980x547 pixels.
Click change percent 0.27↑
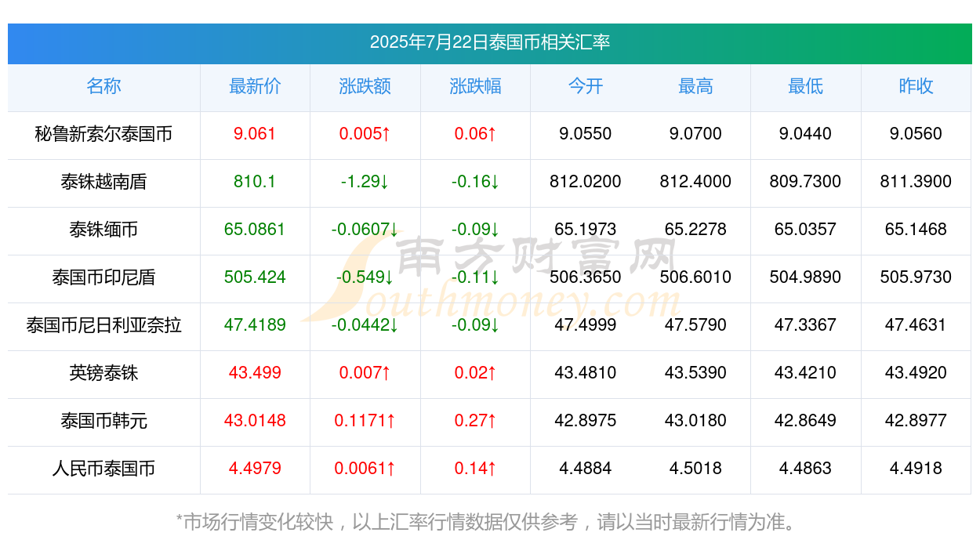(x=475, y=421)
